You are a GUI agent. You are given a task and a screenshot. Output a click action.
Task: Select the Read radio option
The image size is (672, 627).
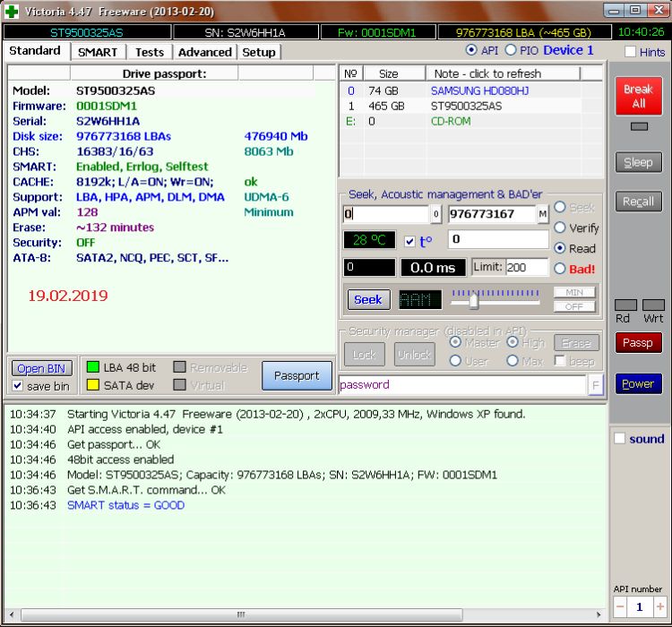pos(560,248)
